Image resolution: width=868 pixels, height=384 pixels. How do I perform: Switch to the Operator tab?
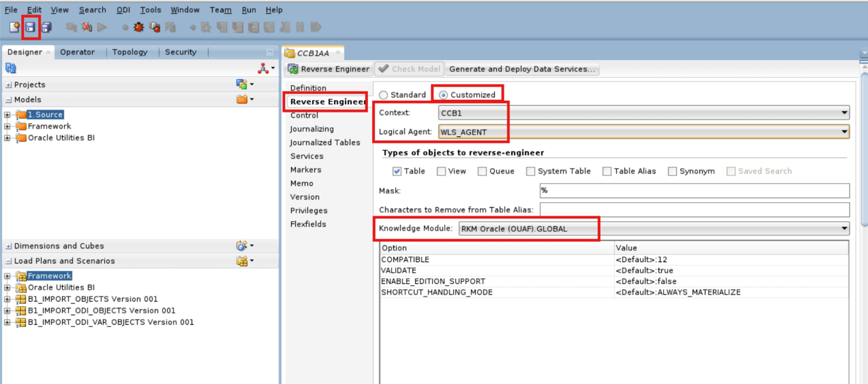(77, 52)
